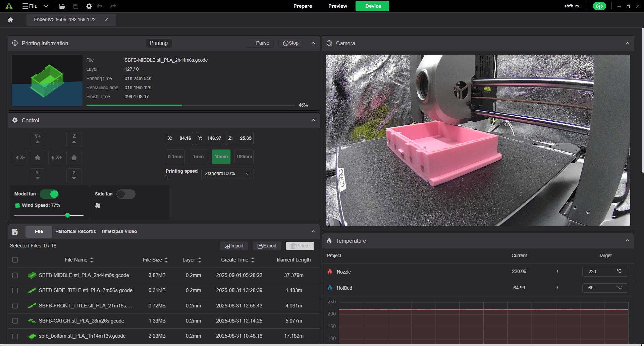Collapse the Camera panel
Viewport: 644px width, 346px height.
tap(627, 43)
